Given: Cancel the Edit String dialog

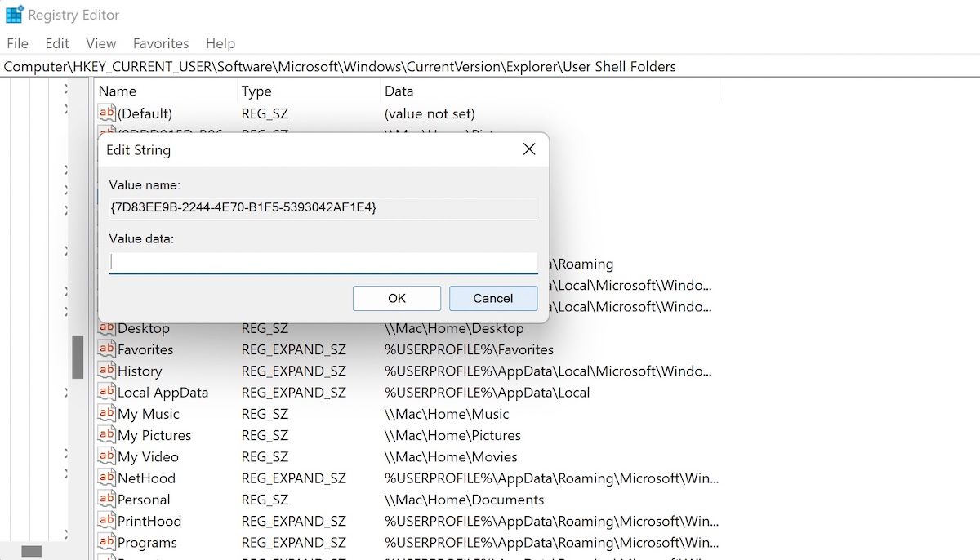Looking at the screenshot, I should pyautogui.click(x=493, y=298).
